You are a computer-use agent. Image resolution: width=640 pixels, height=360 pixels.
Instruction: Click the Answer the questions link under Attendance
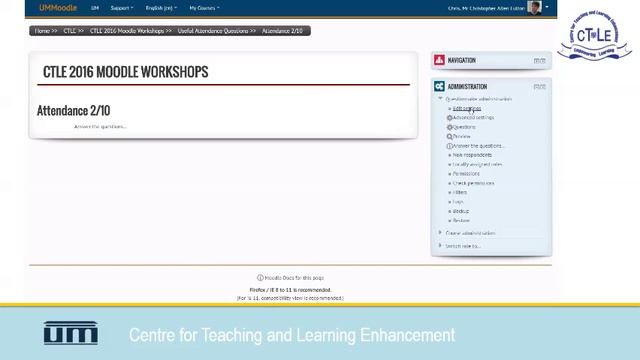[100, 127]
